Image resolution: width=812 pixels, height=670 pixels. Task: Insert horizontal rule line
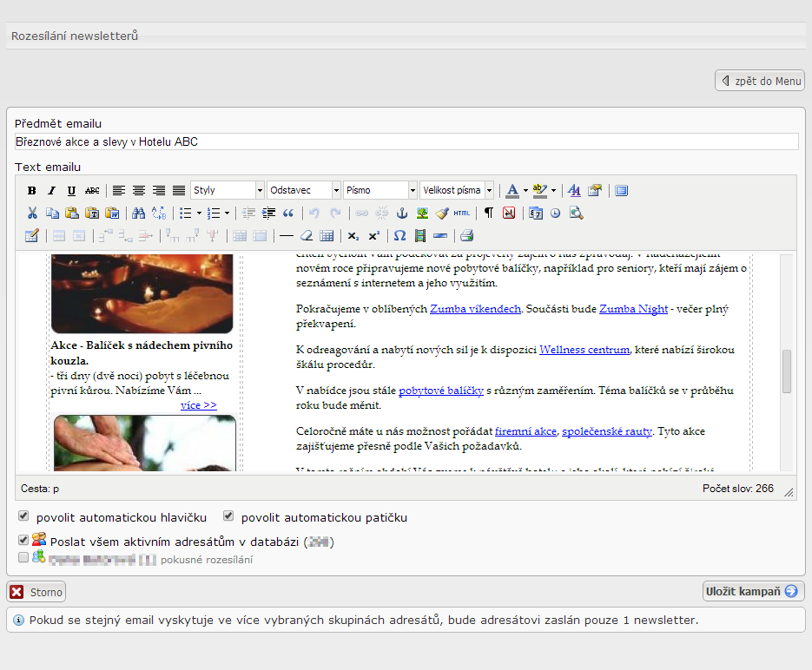point(287,236)
